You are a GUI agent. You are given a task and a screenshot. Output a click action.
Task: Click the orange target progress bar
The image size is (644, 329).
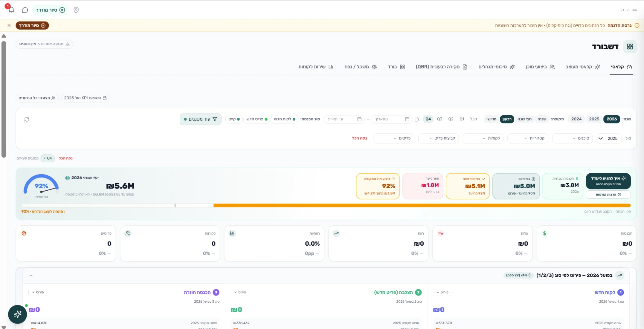[x=422, y=206]
